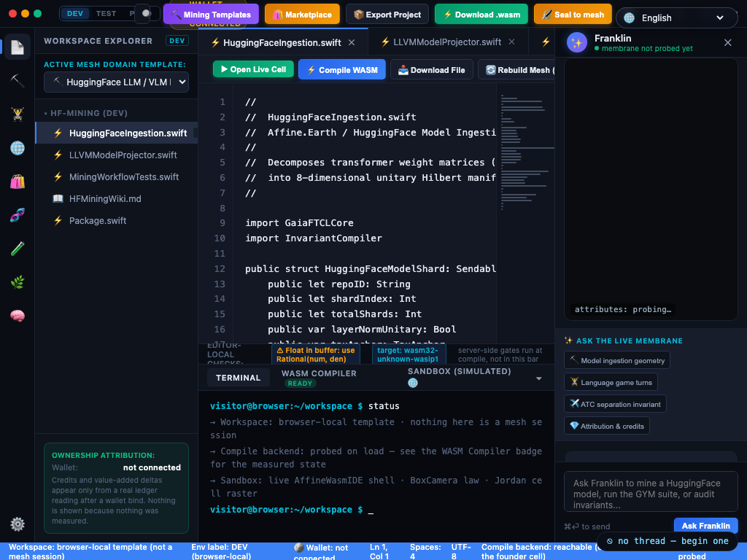747x560 pixels.
Task: Click Rebuild Mesh button
Action: pyautogui.click(x=517, y=69)
